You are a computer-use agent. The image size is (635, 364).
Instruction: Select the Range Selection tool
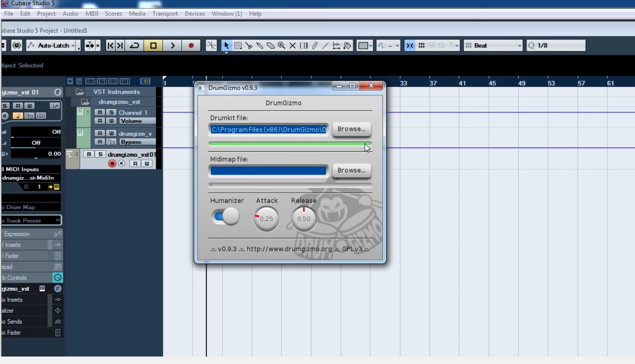237,46
